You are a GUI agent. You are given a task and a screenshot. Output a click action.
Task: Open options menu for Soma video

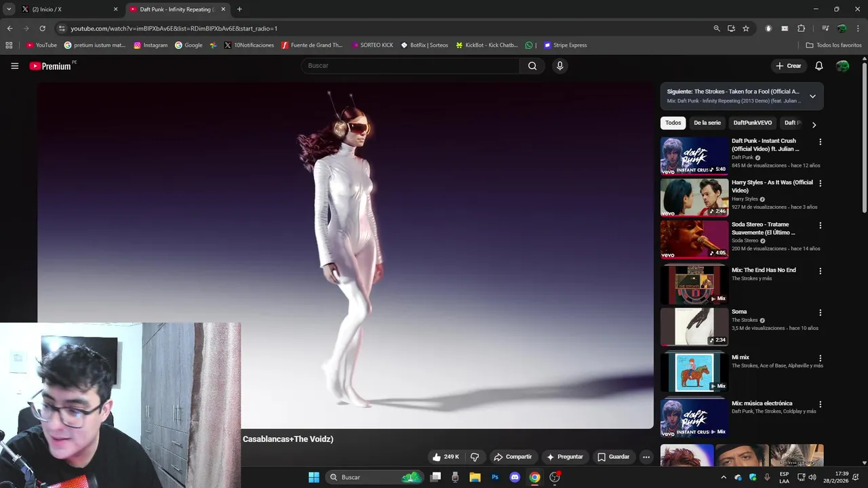click(x=820, y=313)
